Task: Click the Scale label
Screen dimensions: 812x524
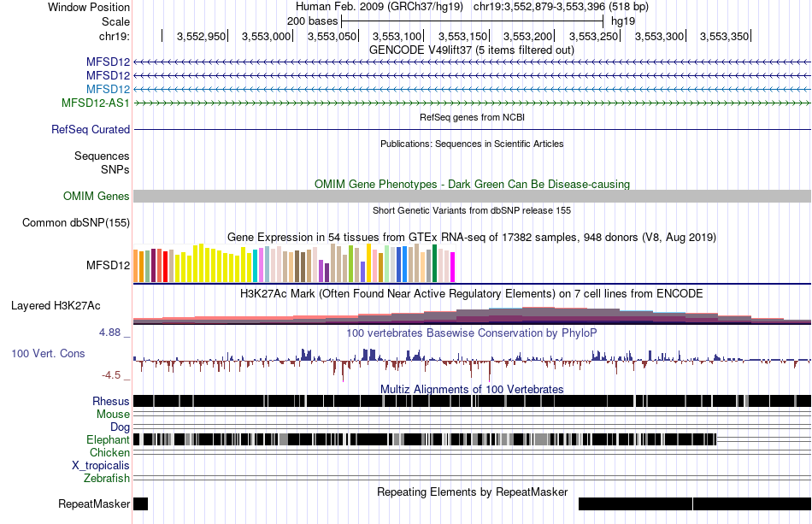Action: click(115, 21)
